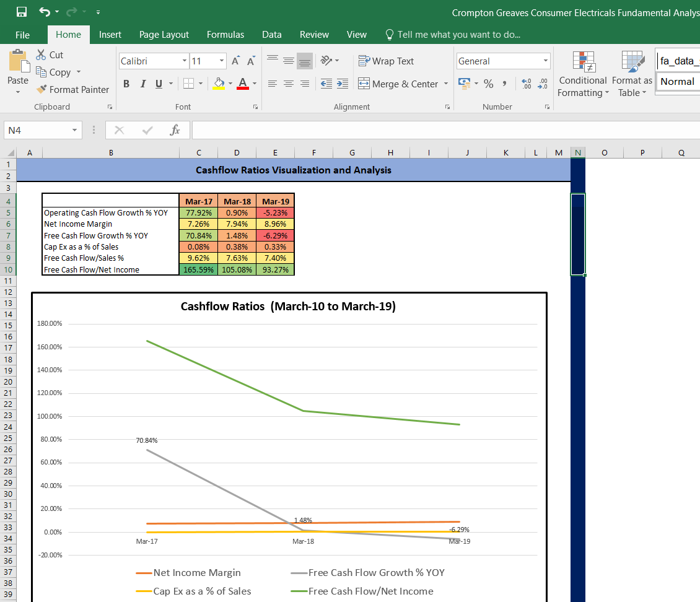Toggle Underline formatting

[159, 84]
